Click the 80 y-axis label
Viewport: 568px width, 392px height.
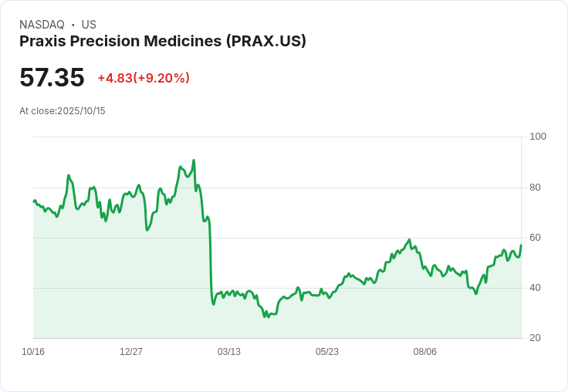536,188
